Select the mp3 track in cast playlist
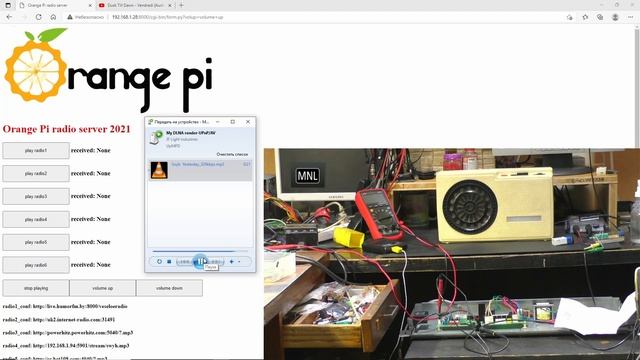The image size is (640, 360). (200, 170)
